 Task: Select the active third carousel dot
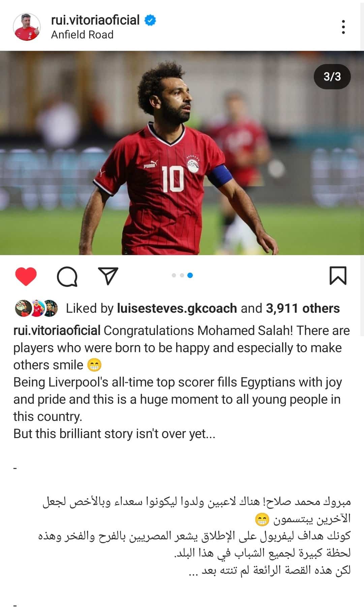click(190, 275)
